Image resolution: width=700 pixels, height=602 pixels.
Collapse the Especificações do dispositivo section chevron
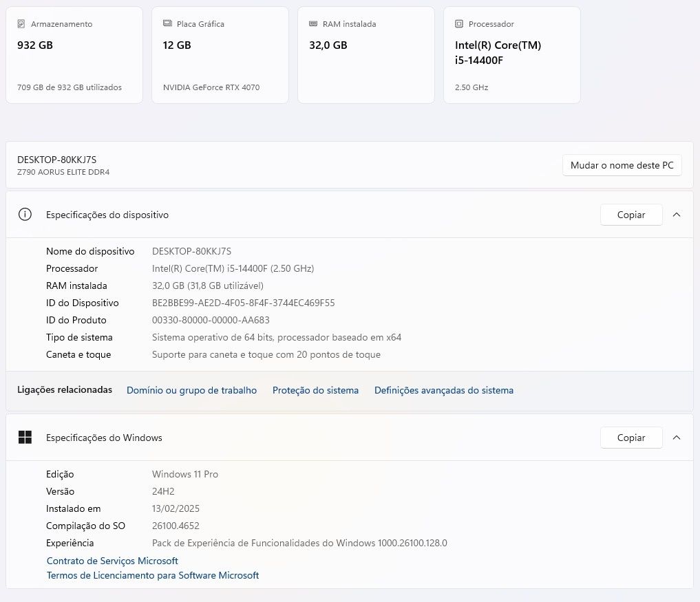point(677,215)
